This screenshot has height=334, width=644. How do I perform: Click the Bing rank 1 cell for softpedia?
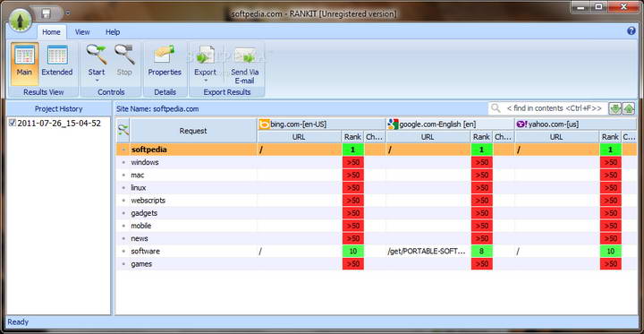[352, 150]
